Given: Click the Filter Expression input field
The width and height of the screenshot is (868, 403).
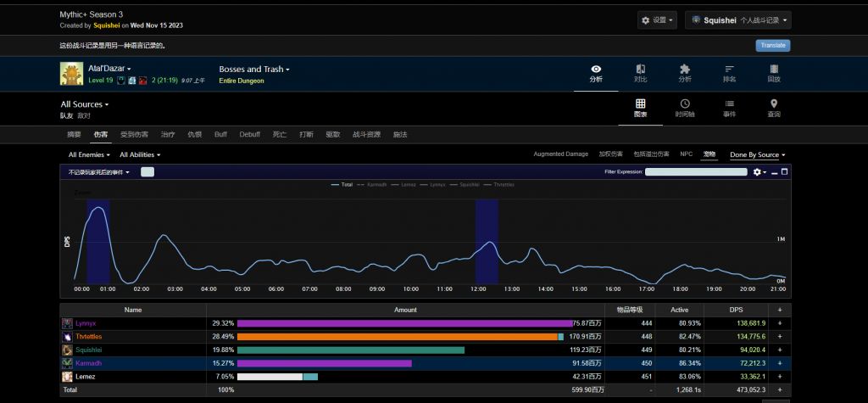Looking at the screenshot, I should coord(695,172).
